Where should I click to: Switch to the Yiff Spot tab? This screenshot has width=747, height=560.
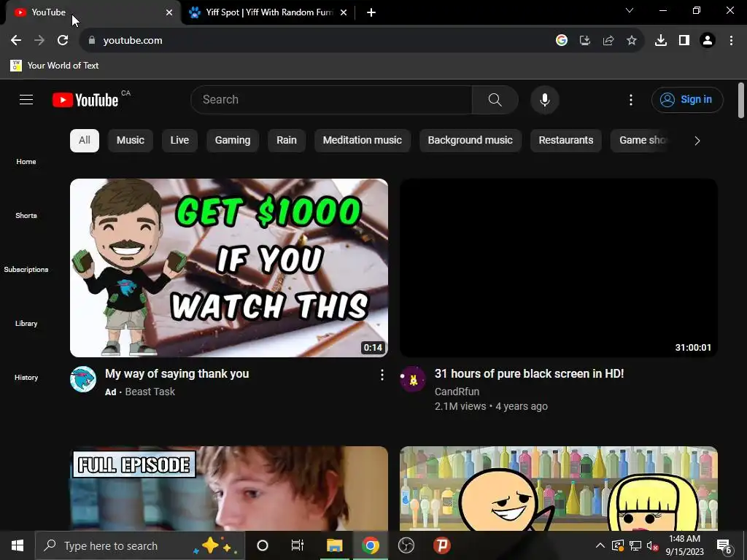(x=267, y=12)
